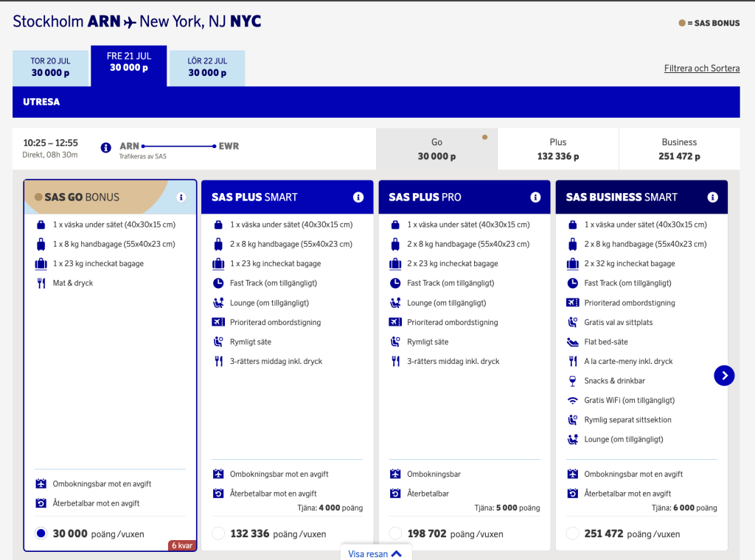Click Rymligt säte seat icon in Plus Pro
755x560 pixels.
click(395, 342)
